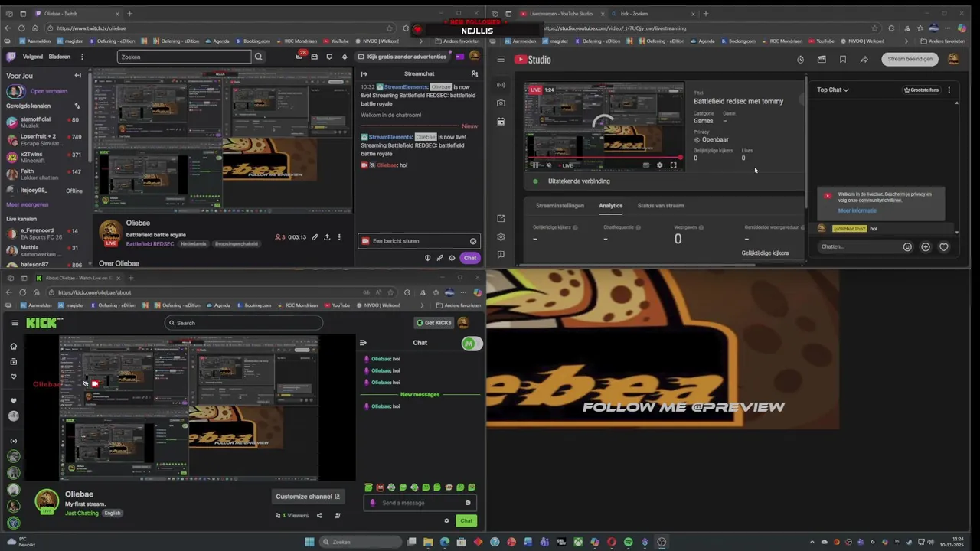
Task: Open Twitch 'Bladeren' nav item
Action: (x=60, y=57)
